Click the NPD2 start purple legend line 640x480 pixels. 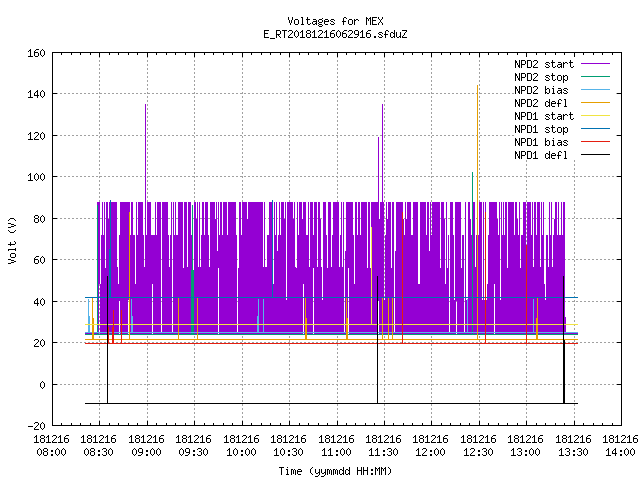595,64
